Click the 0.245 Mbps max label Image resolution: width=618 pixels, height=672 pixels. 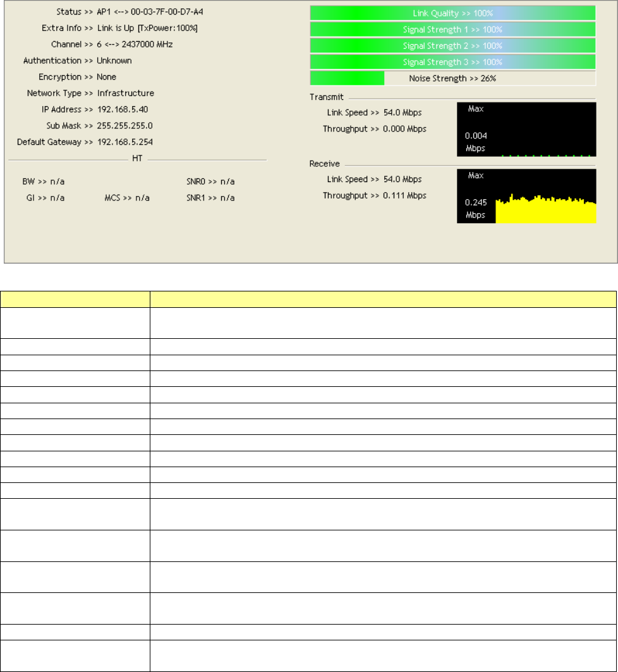point(476,209)
